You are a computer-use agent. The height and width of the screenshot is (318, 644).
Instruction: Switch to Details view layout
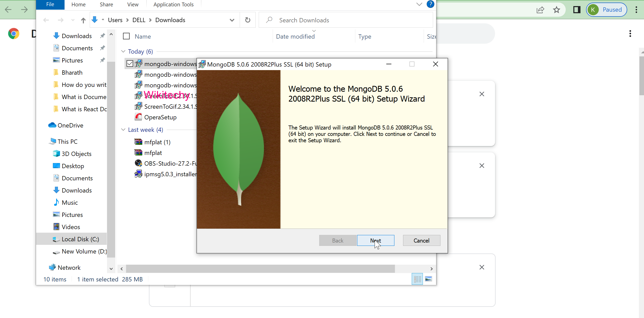coord(417,279)
